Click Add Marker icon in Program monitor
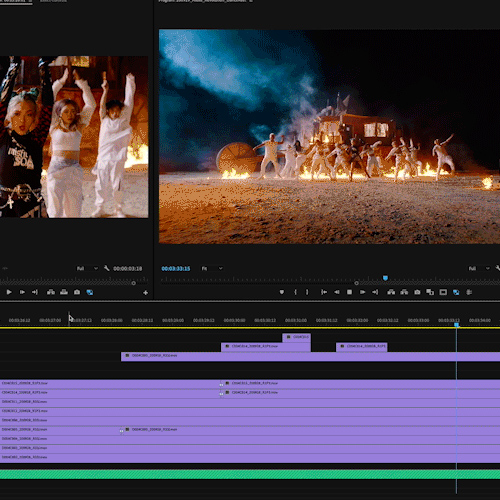 [282, 292]
